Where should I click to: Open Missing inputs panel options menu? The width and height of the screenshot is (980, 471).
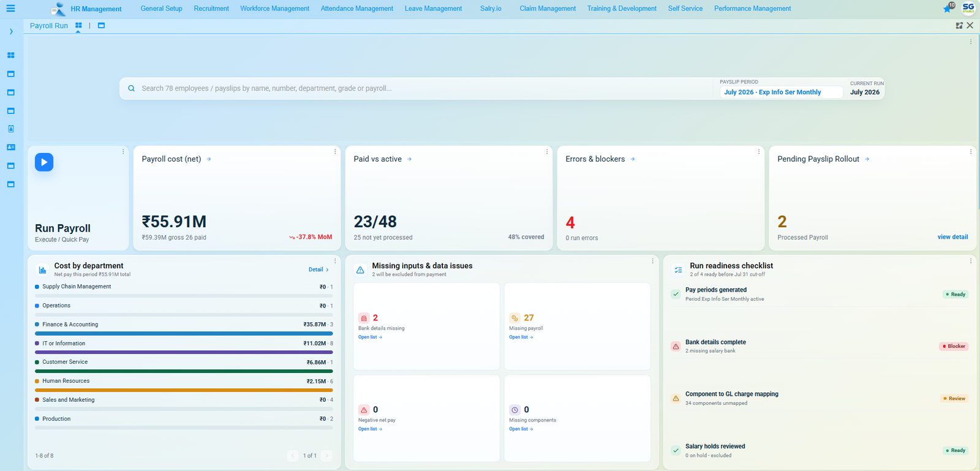[x=653, y=261]
